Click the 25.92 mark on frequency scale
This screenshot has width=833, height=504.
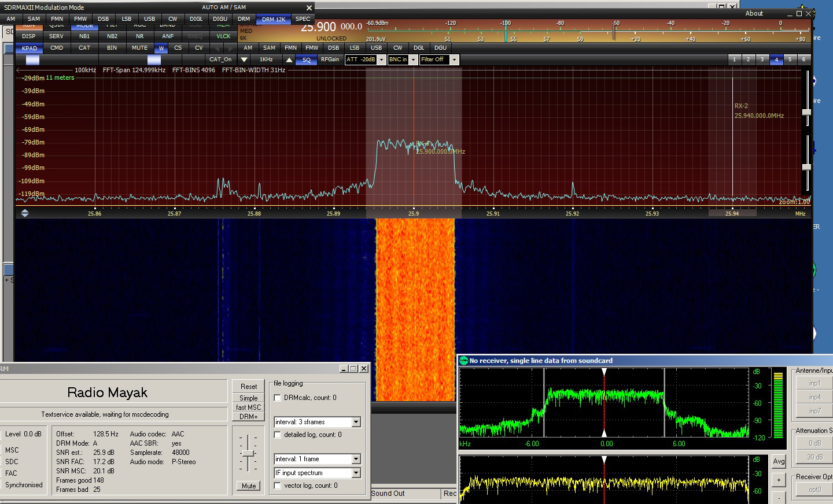[572, 213]
